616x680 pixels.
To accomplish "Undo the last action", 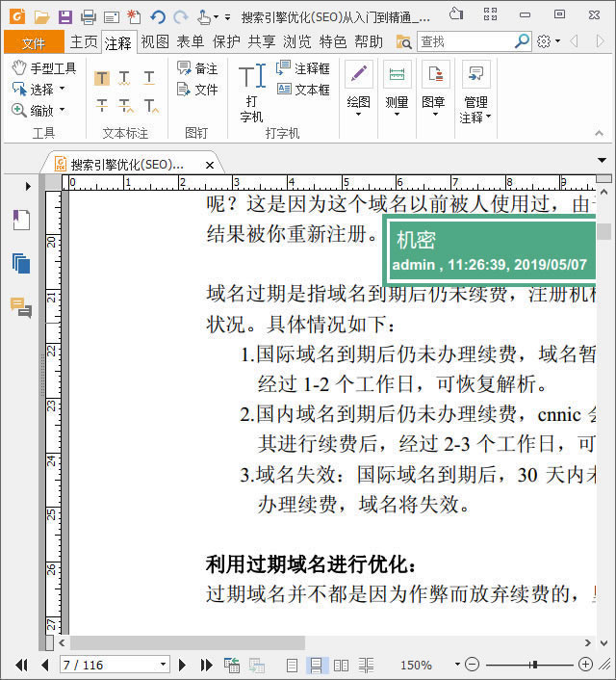I will click(158, 17).
